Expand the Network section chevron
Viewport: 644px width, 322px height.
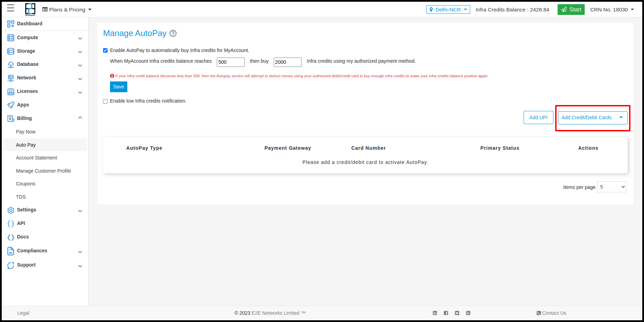pyautogui.click(x=80, y=79)
